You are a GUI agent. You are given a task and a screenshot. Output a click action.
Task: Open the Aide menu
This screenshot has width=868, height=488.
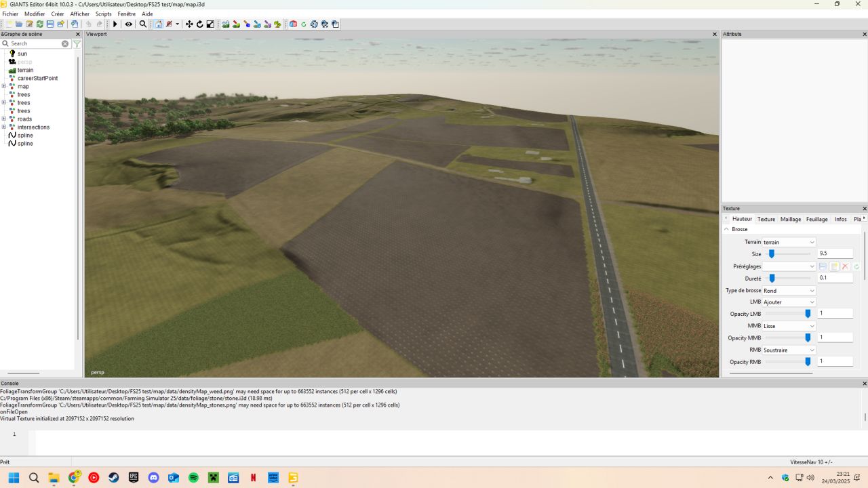pyautogui.click(x=147, y=14)
